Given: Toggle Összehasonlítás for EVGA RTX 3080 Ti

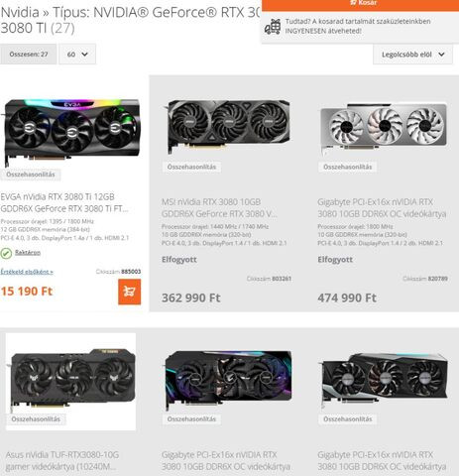Looking at the screenshot, I should pyautogui.click(x=31, y=175).
